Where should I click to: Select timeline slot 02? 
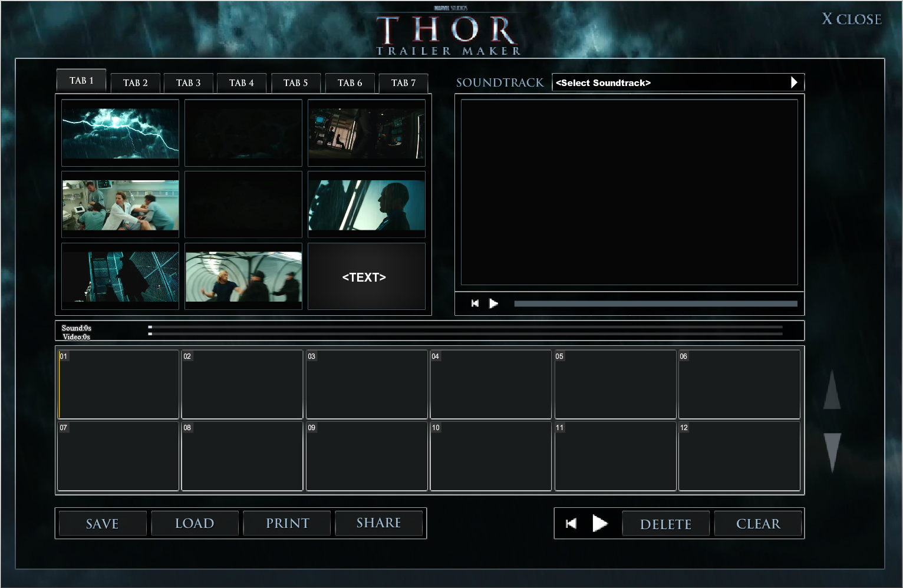[242, 385]
